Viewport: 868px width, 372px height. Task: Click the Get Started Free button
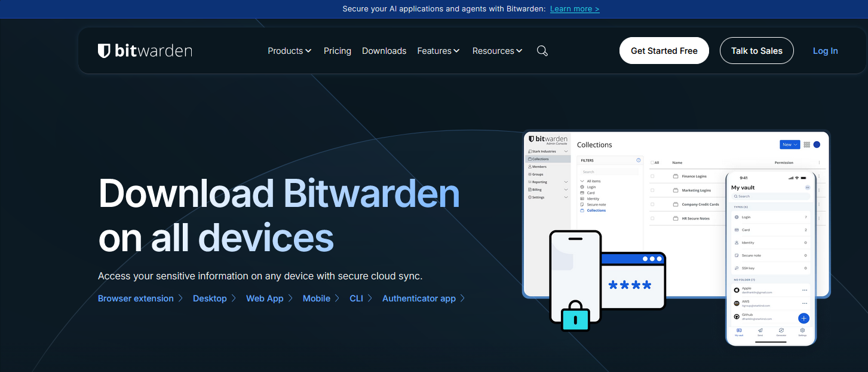tap(664, 51)
